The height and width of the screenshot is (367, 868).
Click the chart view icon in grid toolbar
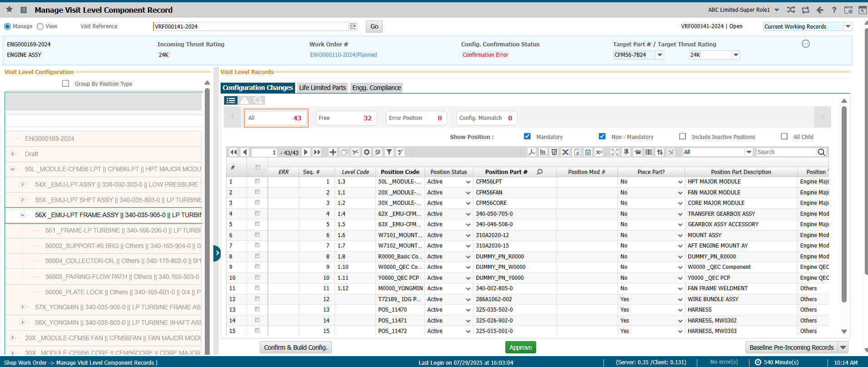click(543, 152)
